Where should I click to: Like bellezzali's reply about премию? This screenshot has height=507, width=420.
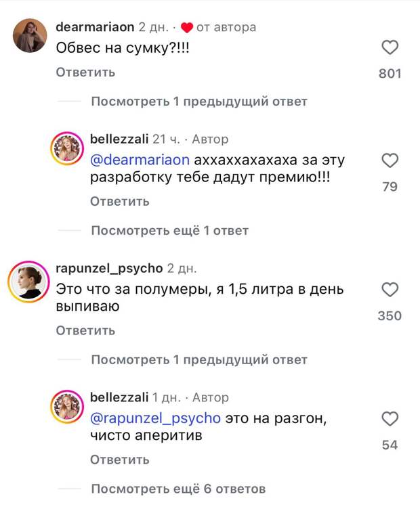coord(390,160)
